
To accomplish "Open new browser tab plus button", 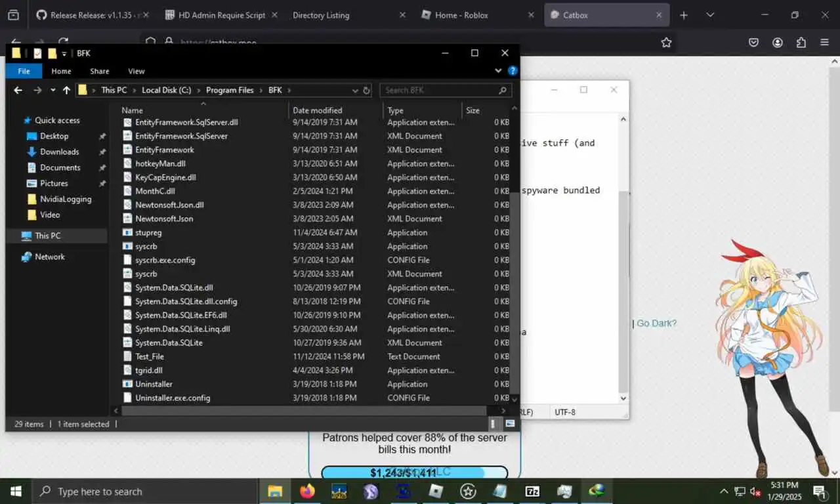I will point(684,15).
